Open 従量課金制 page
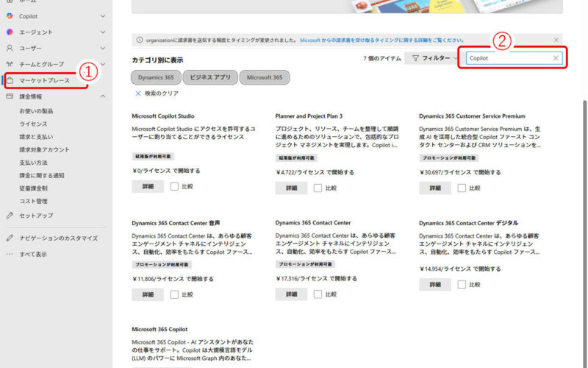 coord(33,188)
